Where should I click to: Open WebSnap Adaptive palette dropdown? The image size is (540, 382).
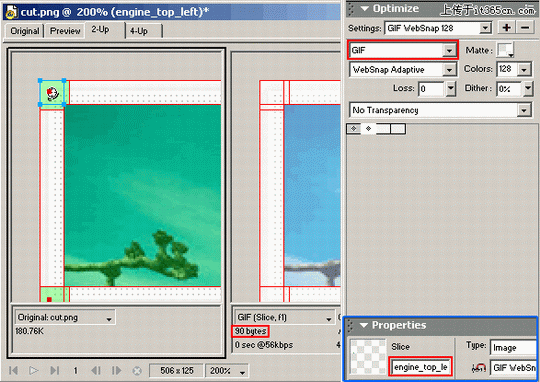coord(403,70)
